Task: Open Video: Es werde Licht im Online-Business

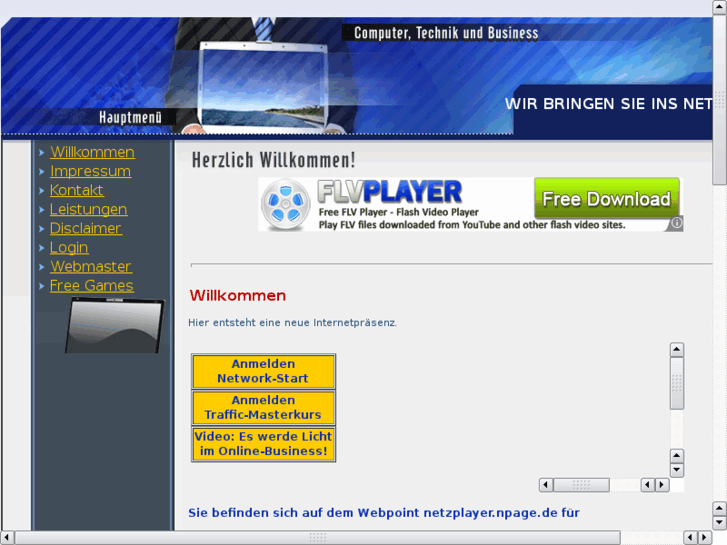Action: click(263, 443)
